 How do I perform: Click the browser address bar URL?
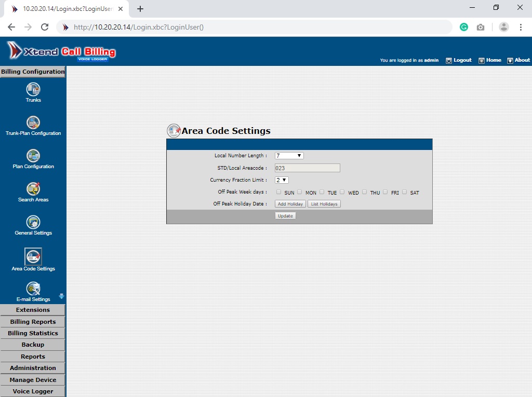(138, 27)
